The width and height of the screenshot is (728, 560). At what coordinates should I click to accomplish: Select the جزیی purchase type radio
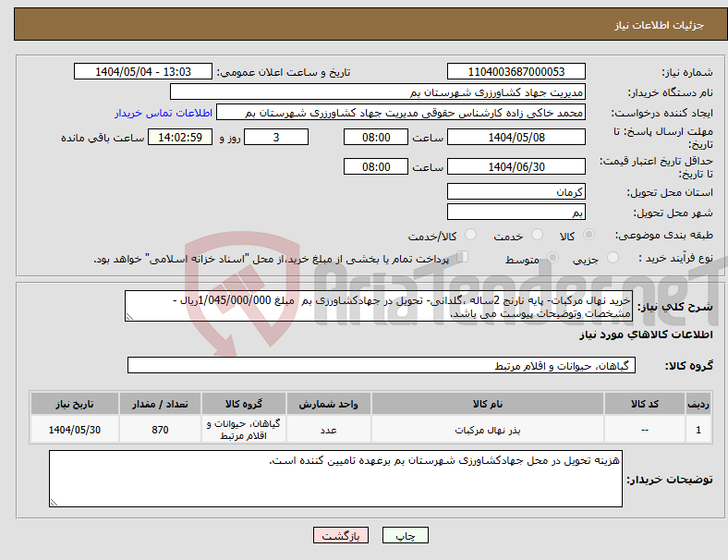[x=613, y=258]
